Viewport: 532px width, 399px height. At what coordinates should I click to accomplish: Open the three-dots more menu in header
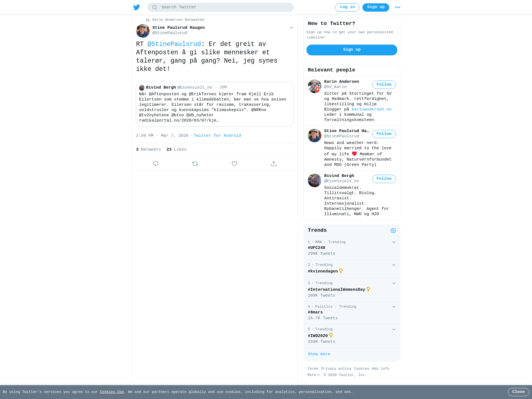tap(398, 7)
